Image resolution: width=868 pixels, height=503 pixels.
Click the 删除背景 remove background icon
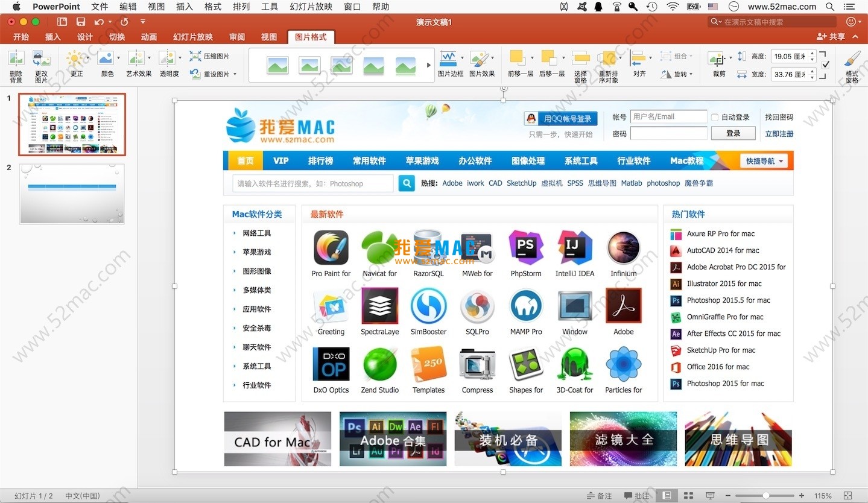pyautogui.click(x=16, y=59)
